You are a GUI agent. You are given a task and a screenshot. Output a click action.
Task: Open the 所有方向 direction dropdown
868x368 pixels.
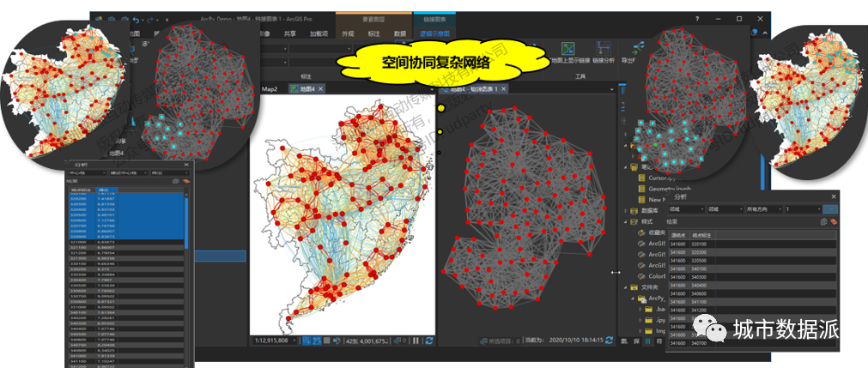(763, 209)
